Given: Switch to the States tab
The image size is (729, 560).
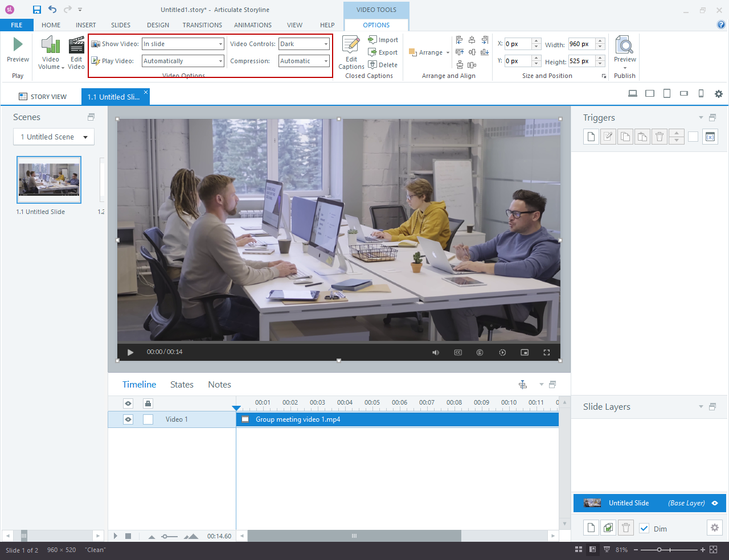Looking at the screenshot, I should coord(182,385).
